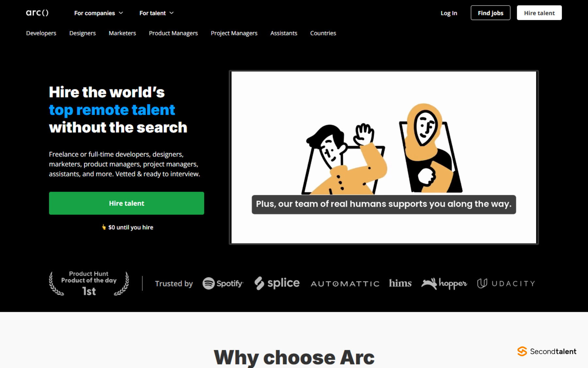Screen dimensions: 588x368
Task: Open the Project Managers category
Action: [234, 33]
